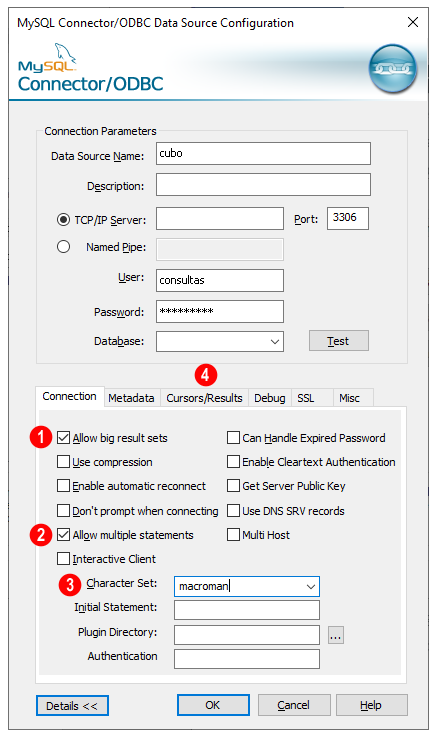
Task: Tick Enable automatic reconnect
Action: click(63, 486)
